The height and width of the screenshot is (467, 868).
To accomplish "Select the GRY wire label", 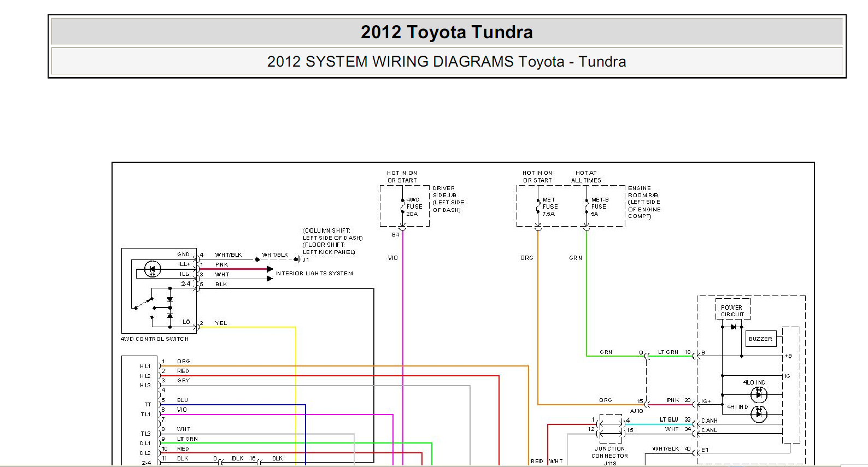I will 184,381.
